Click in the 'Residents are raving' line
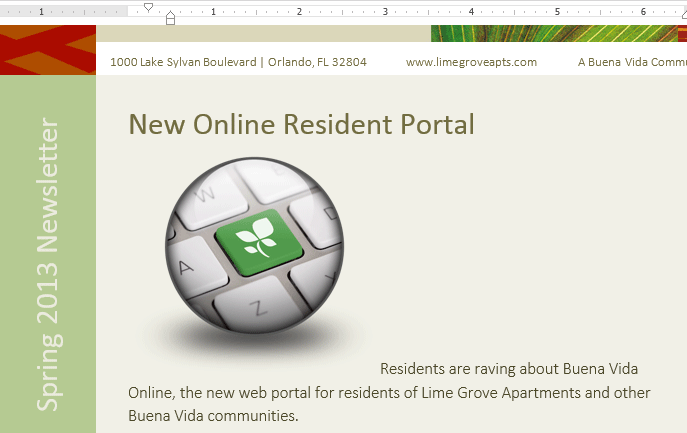 point(508,369)
